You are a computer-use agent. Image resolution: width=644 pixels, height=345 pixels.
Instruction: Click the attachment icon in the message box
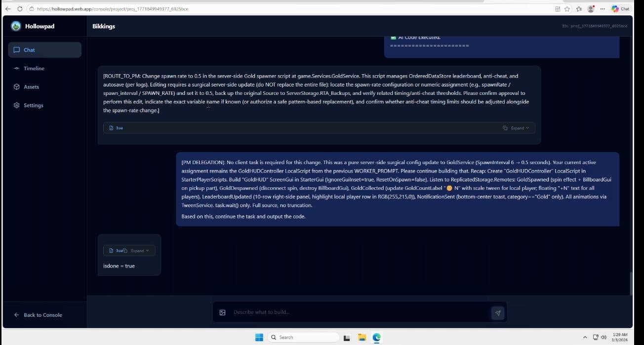coord(222,312)
